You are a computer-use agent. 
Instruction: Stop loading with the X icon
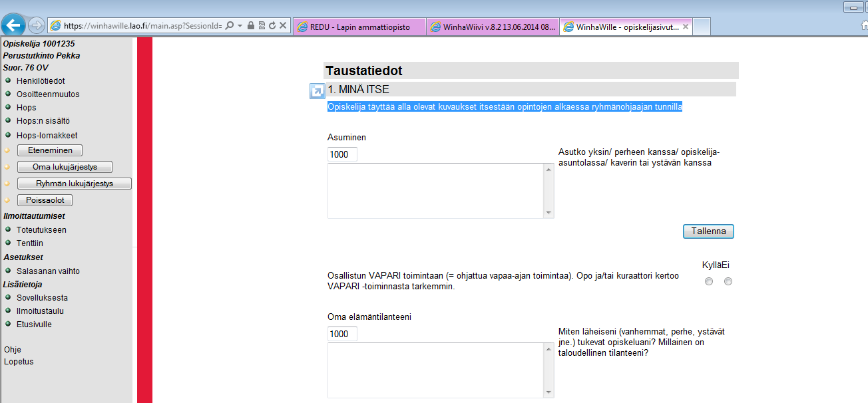282,26
